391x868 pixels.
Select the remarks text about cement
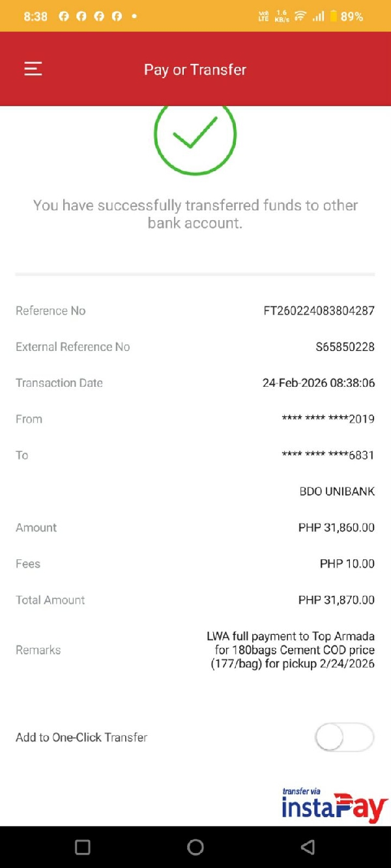291,650
